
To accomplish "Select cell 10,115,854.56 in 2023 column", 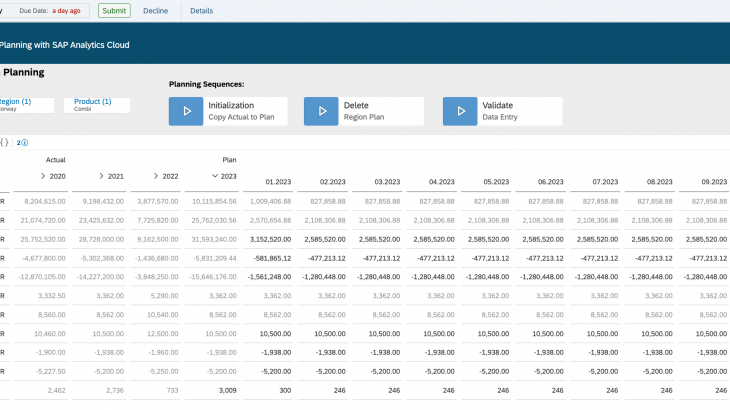I will (x=214, y=202).
